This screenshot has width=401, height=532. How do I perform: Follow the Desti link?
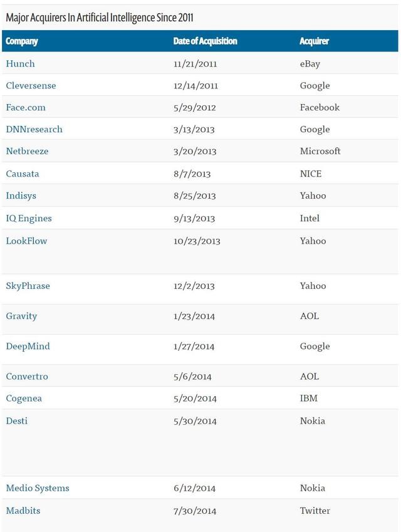point(17,420)
